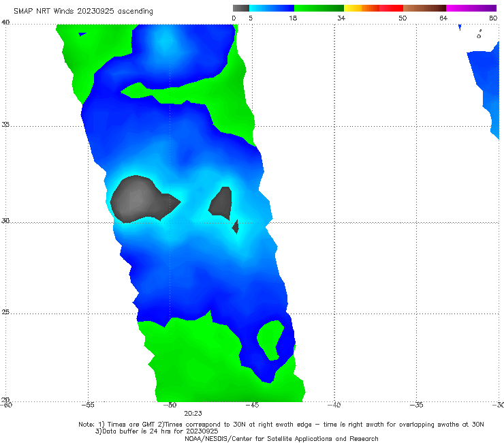Click the blue 5-18 colorbar segment
Screen dimensions: 504x443
(272, 8)
